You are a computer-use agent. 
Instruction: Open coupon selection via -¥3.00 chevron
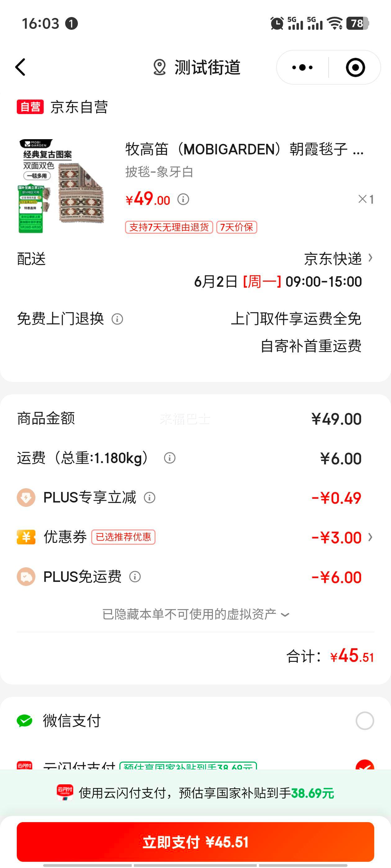click(371, 537)
